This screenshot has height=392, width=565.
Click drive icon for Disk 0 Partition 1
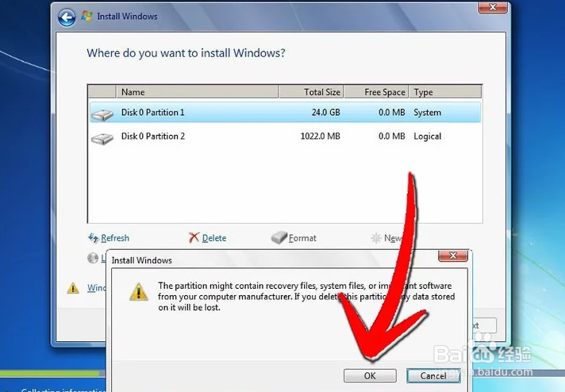click(x=102, y=114)
